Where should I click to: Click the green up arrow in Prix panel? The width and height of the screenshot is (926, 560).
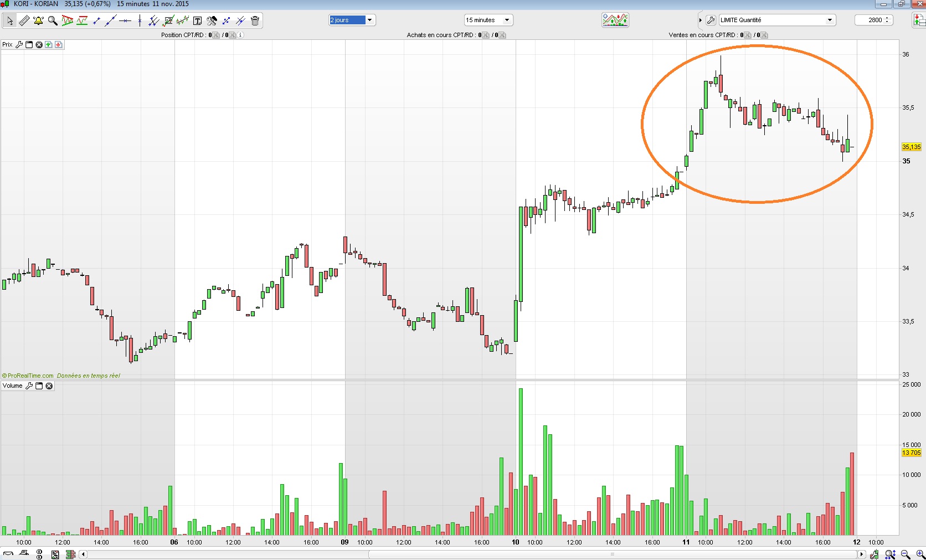(49, 44)
